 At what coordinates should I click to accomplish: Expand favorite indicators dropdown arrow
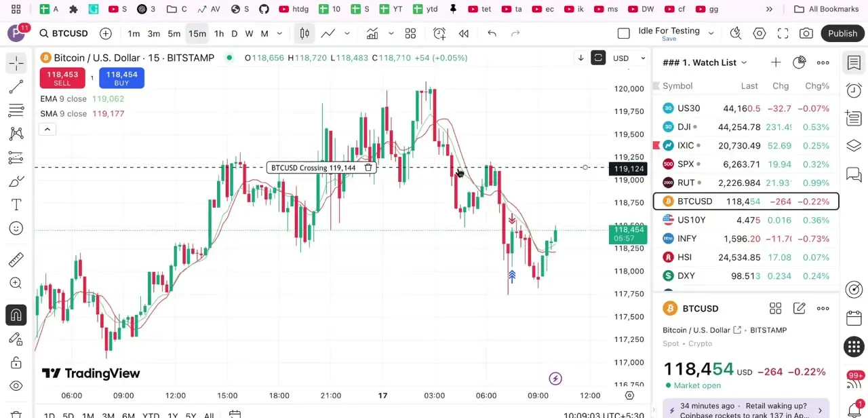click(391, 33)
